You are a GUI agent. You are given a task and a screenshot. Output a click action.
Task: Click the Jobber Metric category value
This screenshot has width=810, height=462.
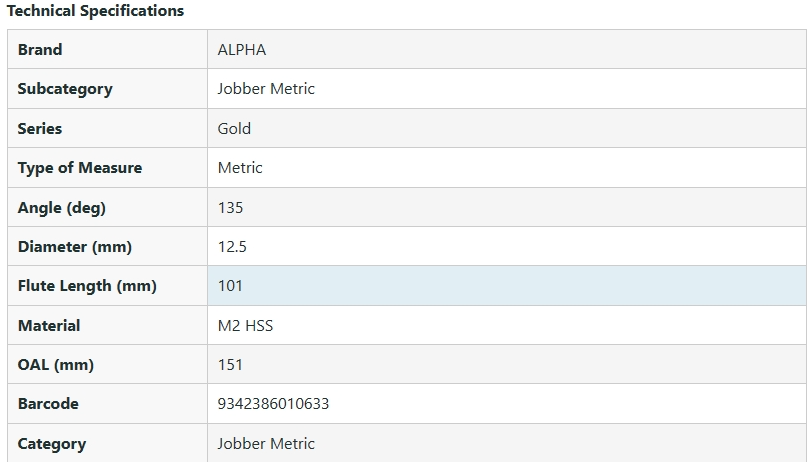pyautogui.click(x=266, y=444)
